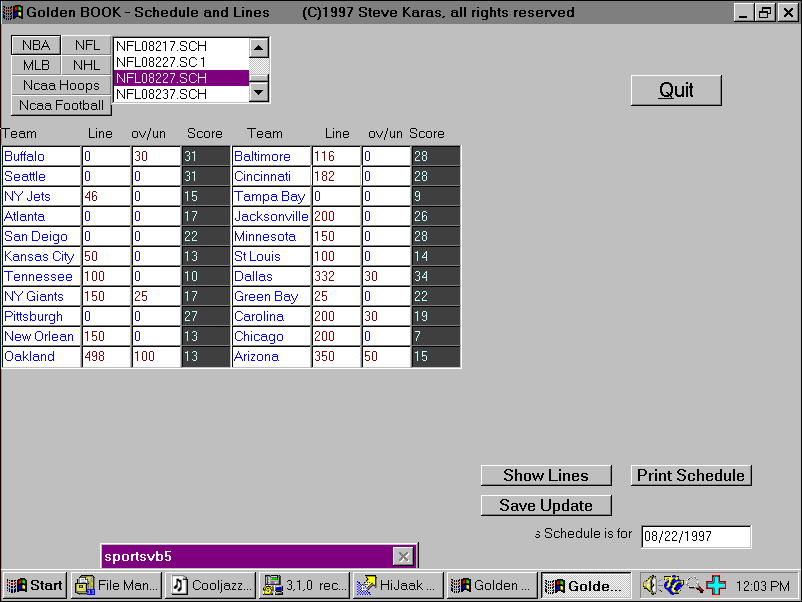This screenshot has width=802, height=602.
Task: Select the NBA league button
Action: pyautogui.click(x=36, y=45)
